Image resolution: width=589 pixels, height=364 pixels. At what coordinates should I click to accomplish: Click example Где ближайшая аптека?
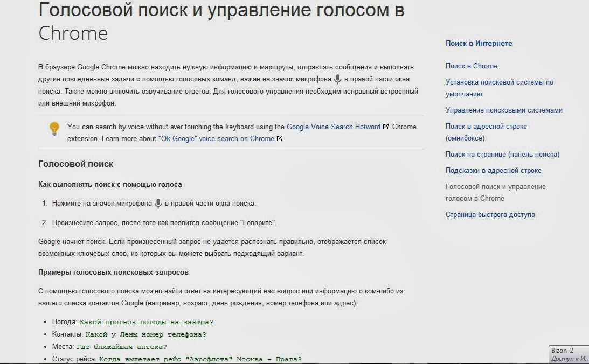tap(121, 347)
